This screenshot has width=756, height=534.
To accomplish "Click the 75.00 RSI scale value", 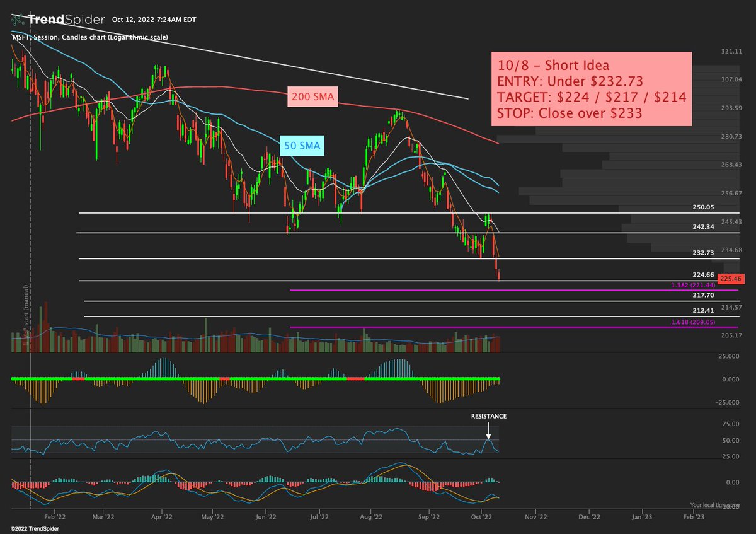I will pyautogui.click(x=730, y=424).
